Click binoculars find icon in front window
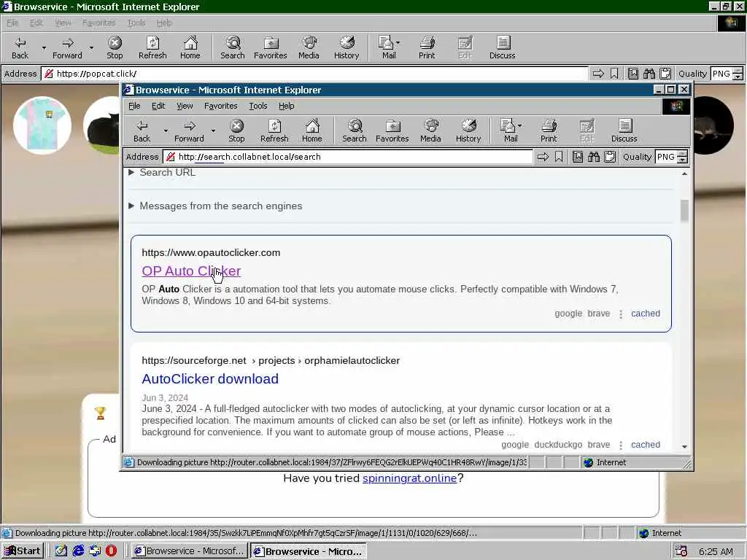The image size is (747, 560). (594, 157)
